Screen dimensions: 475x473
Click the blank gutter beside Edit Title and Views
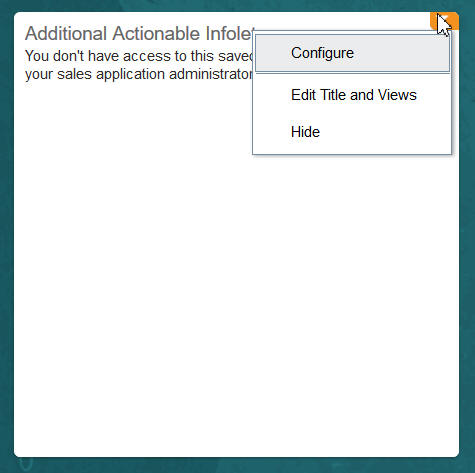(x=273, y=95)
